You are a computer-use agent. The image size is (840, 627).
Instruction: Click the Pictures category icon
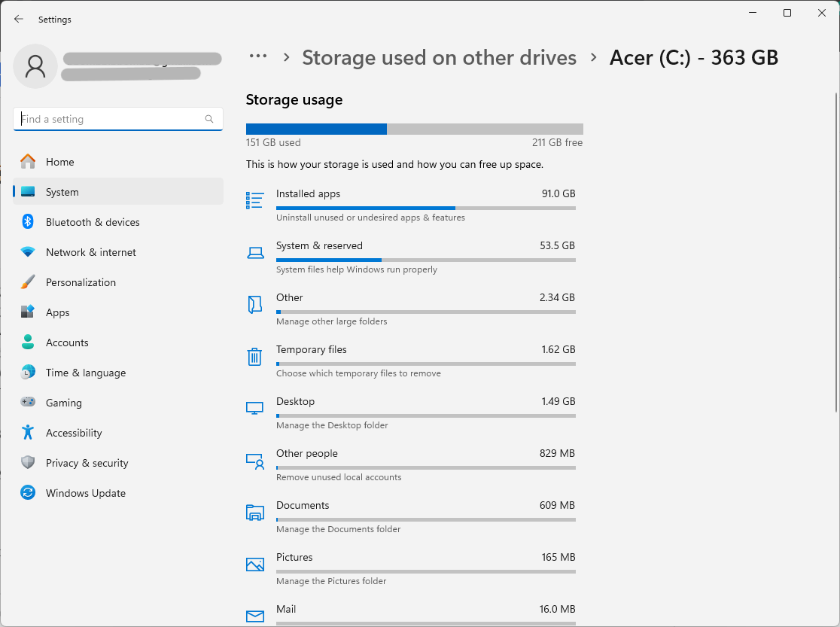tap(255, 565)
